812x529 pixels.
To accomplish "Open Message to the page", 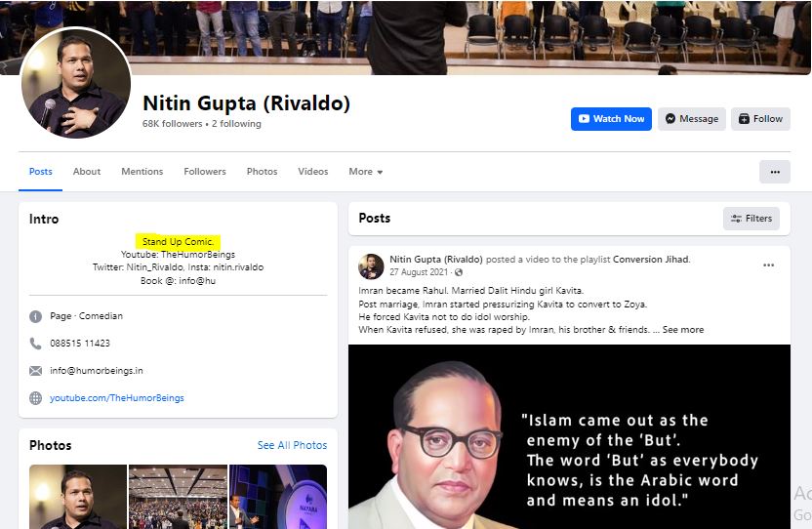I will pyautogui.click(x=691, y=119).
